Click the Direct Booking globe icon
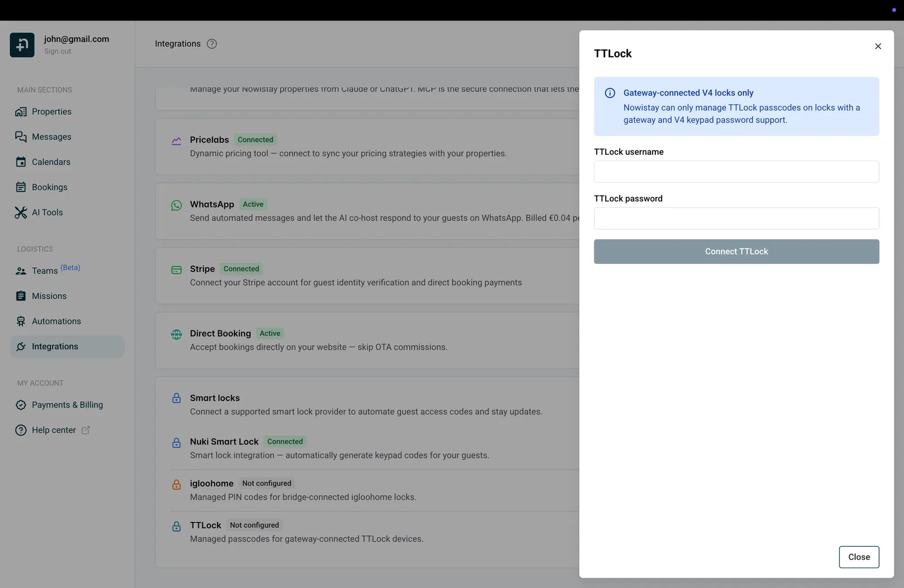Image resolution: width=904 pixels, height=588 pixels. click(176, 334)
